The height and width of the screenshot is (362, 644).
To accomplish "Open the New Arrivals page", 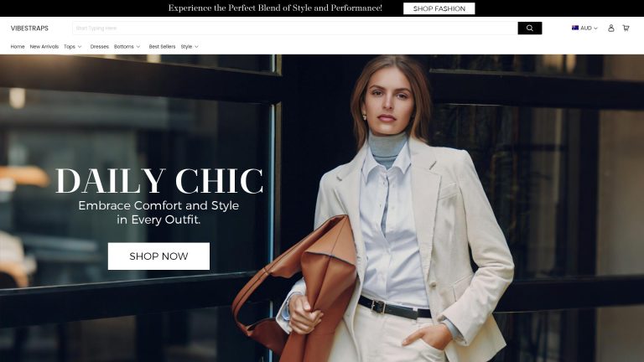I will pos(44,47).
